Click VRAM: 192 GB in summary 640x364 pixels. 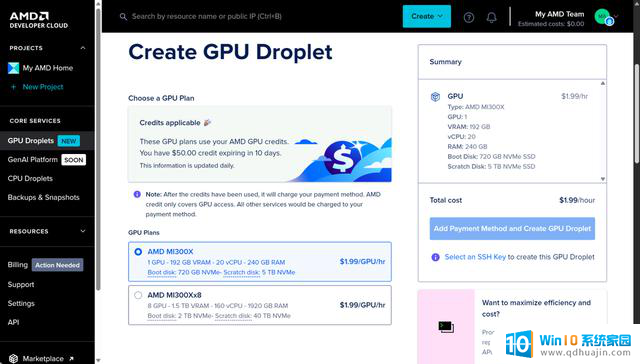click(x=469, y=127)
